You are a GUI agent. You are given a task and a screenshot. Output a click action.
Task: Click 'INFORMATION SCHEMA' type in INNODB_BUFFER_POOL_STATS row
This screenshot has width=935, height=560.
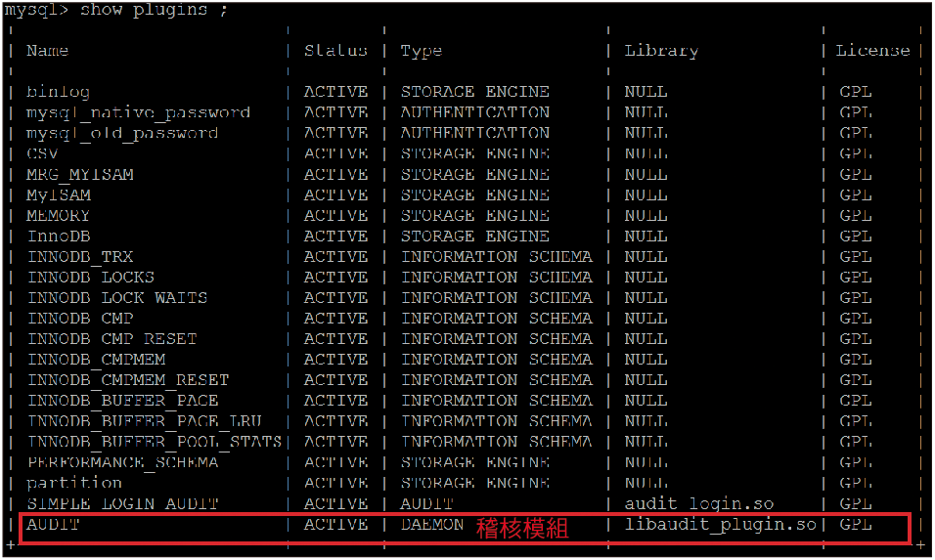[x=497, y=442]
